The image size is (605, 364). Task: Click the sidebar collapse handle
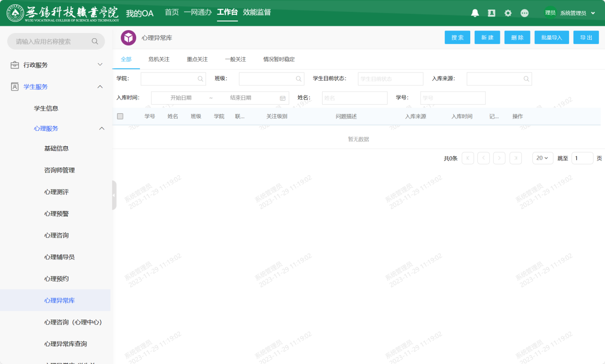click(x=114, y=195)
